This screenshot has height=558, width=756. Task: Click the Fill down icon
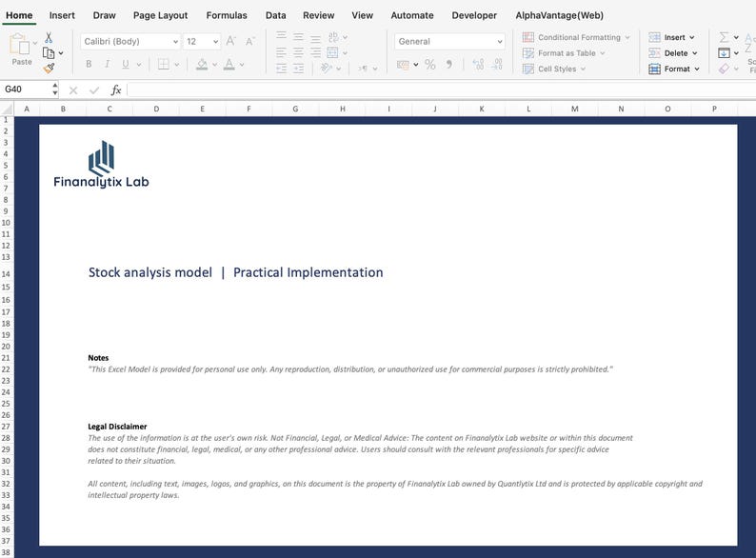[x=725, y=53]
